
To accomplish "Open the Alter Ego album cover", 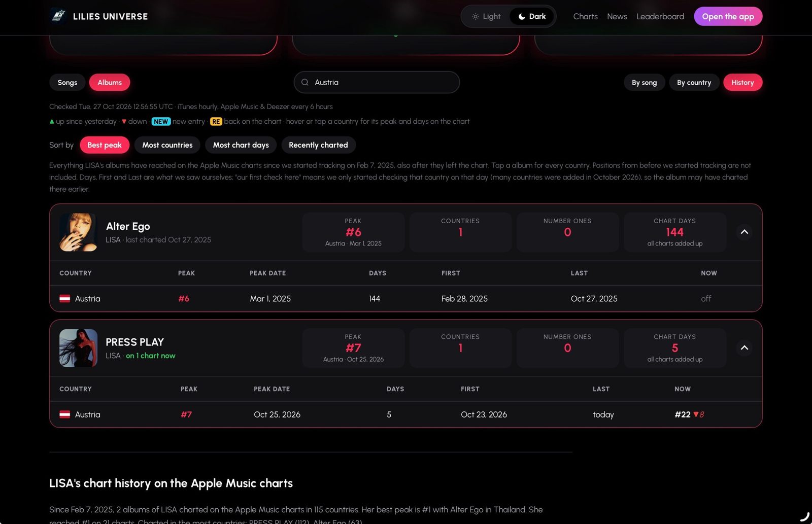I will [x=78, y=232].
